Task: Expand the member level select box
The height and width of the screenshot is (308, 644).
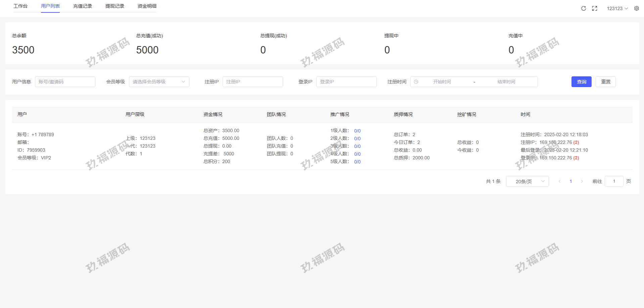Action: (159, 82)
